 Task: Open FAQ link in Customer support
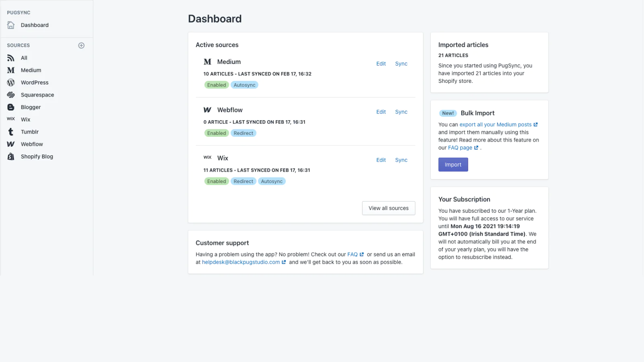point(352,254)
